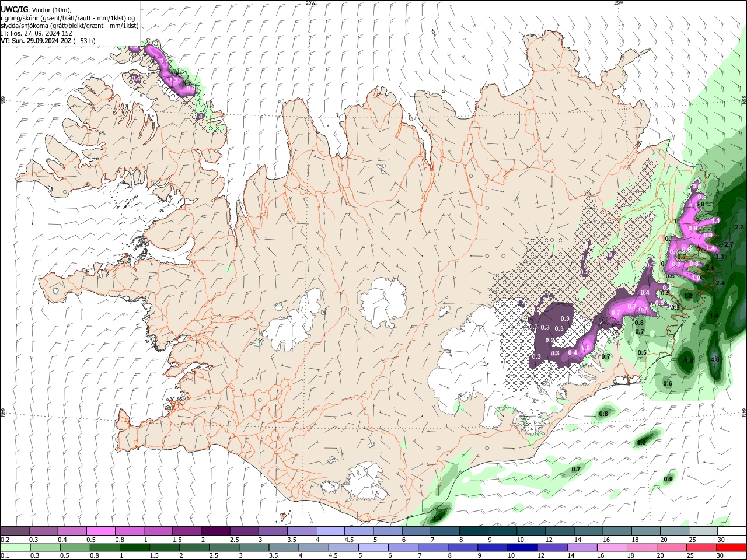
Task: Click the 0.2 label in upper legend
Action: pos(5,540)
